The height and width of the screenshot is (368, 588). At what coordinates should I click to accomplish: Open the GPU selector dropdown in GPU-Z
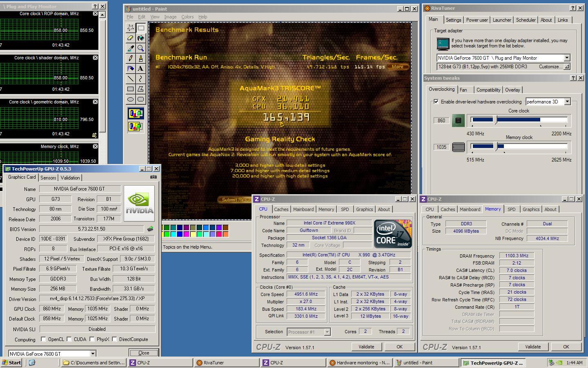pyautogui.click(x=93, y=354)
